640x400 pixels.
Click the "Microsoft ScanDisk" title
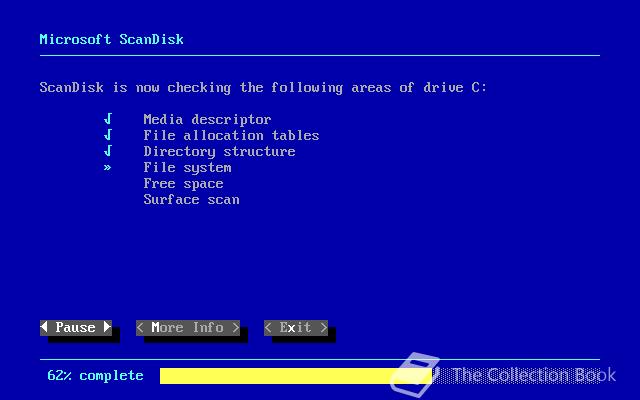tap(111, 39)
